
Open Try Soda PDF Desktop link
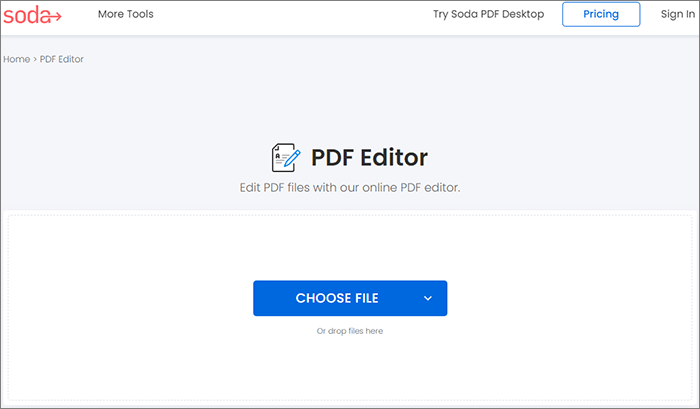click(x=488, y=14)
